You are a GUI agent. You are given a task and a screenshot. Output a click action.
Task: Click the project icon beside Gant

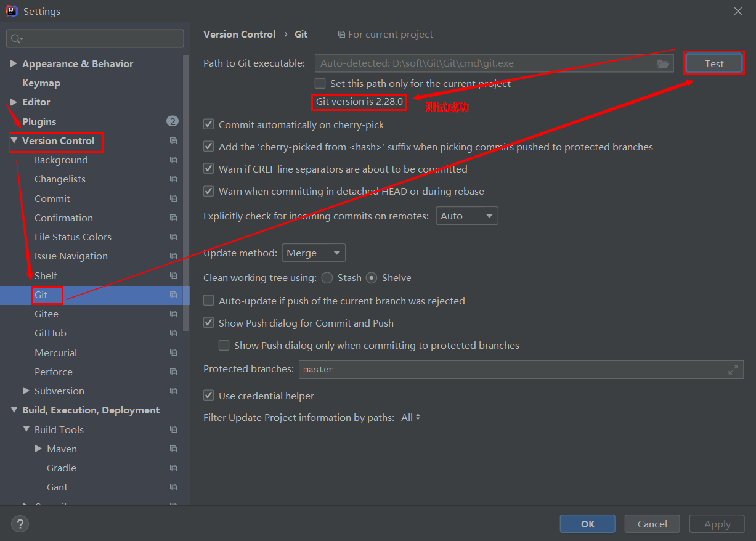pos(173,487)
